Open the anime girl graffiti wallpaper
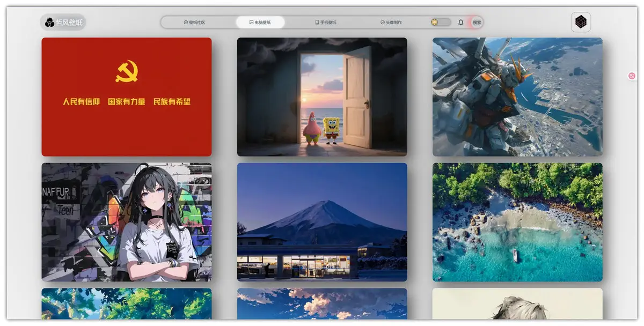This screenshot has width=644, height=326. [127, 222]
